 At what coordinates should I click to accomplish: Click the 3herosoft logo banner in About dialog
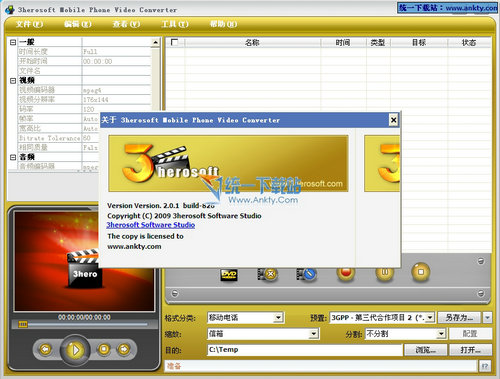(x=228, y=163)
